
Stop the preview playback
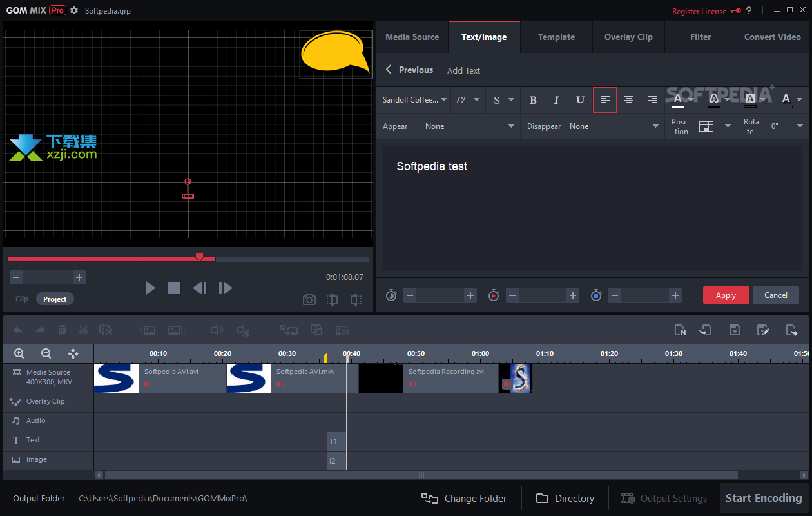[x=174, y=288]
